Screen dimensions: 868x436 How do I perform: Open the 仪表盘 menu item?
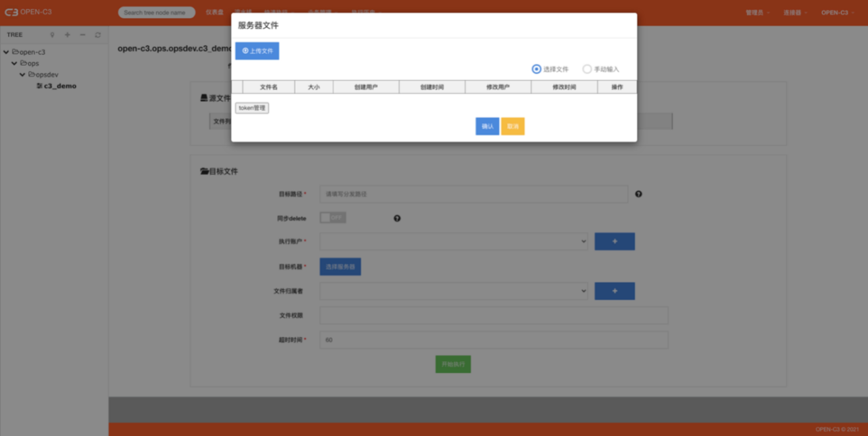pos(214,13)
